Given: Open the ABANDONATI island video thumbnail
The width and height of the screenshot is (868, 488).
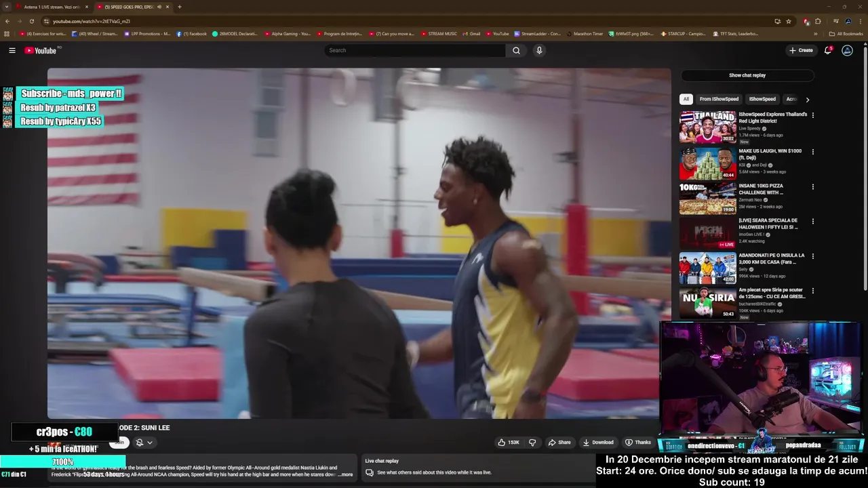Looking at the screenshot, I should pos(707,268).
